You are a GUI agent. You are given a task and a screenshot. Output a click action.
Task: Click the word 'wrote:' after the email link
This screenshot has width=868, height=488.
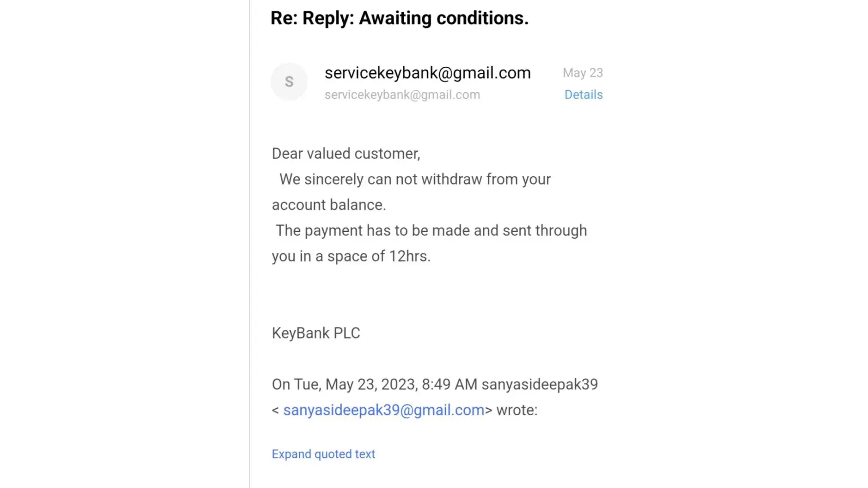(517, 410)
